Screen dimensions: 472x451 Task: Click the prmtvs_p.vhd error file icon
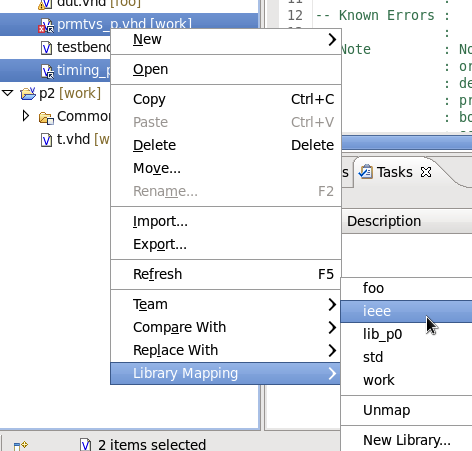pyautogui.click(x=46, y=26)
